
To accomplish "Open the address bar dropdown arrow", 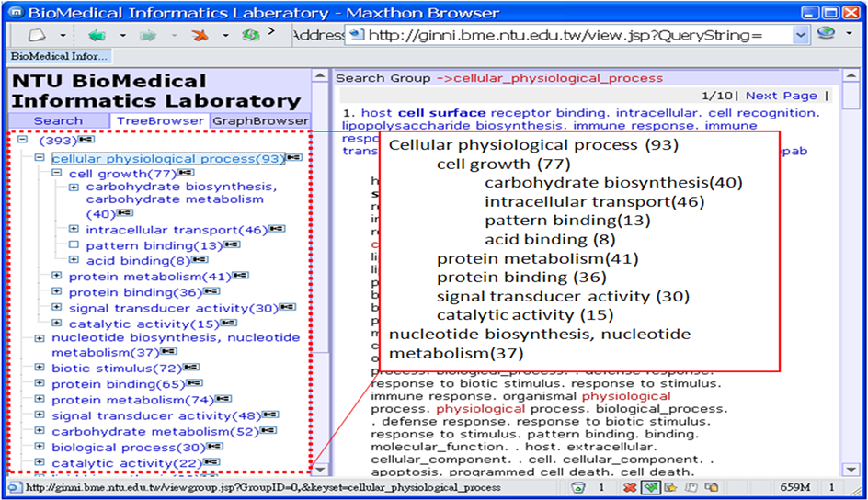I will point(800,36).
